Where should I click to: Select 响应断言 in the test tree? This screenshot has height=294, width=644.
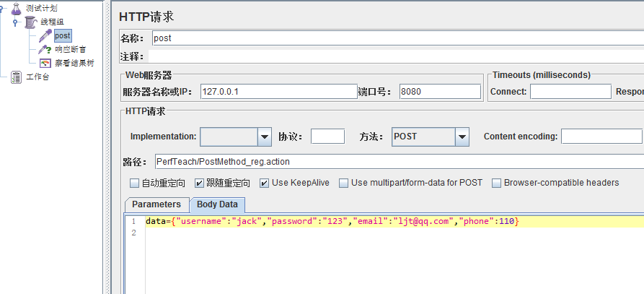click(x=71, y=50)
